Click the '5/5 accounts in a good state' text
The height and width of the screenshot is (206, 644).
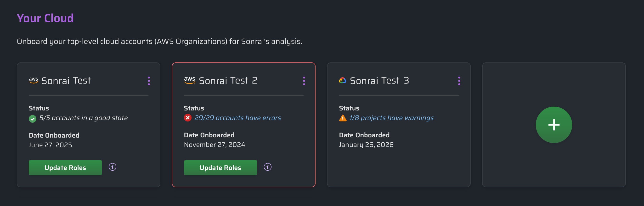[83, 118]
